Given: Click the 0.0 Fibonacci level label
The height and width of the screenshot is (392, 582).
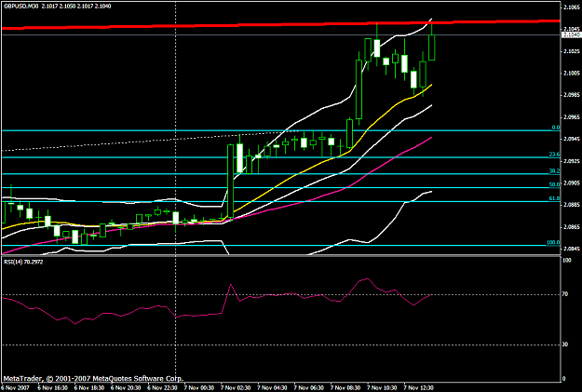Looking at the screenshot, I should click(555, 128).
